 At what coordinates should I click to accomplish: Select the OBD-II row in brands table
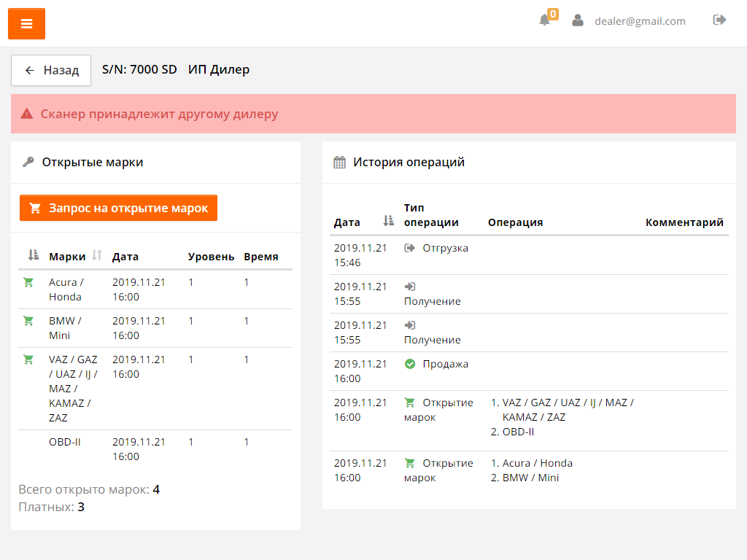coord(65,442)
